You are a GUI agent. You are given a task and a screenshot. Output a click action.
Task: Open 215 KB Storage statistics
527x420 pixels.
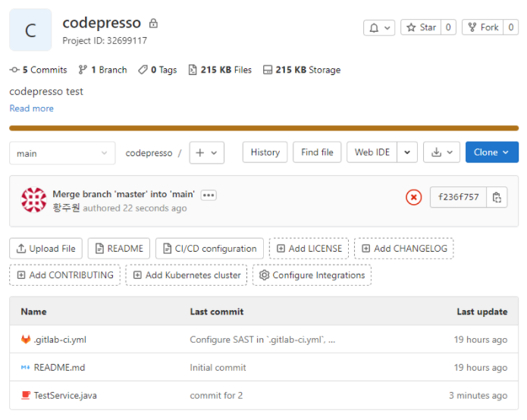[302, 70]
